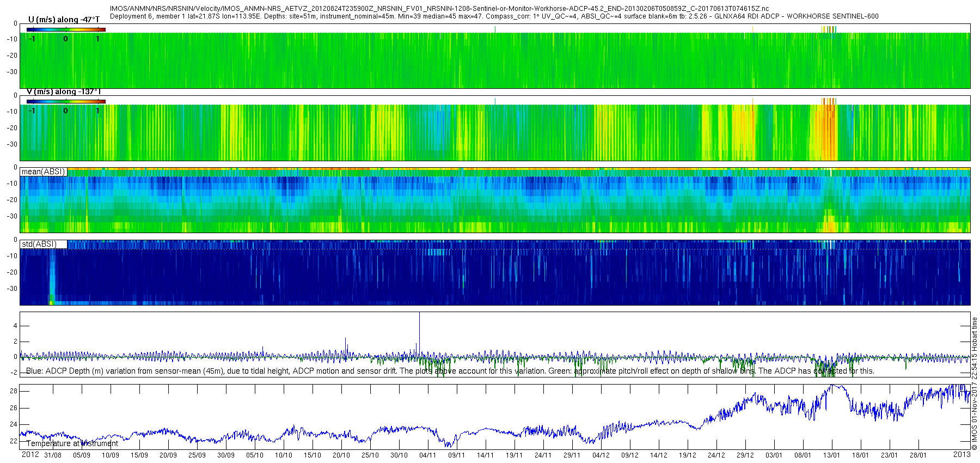Click the '05/10' date tick label

coord(255,455)
